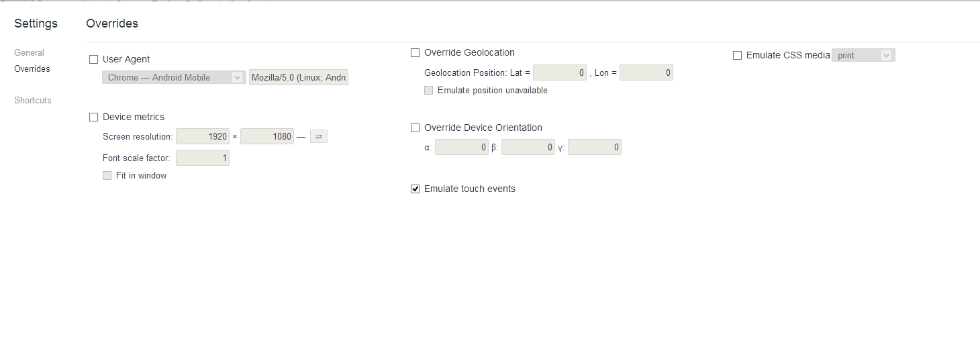Open the General settings tab
Viewport: 980px width, 351px height.
(x=30, y=53)
